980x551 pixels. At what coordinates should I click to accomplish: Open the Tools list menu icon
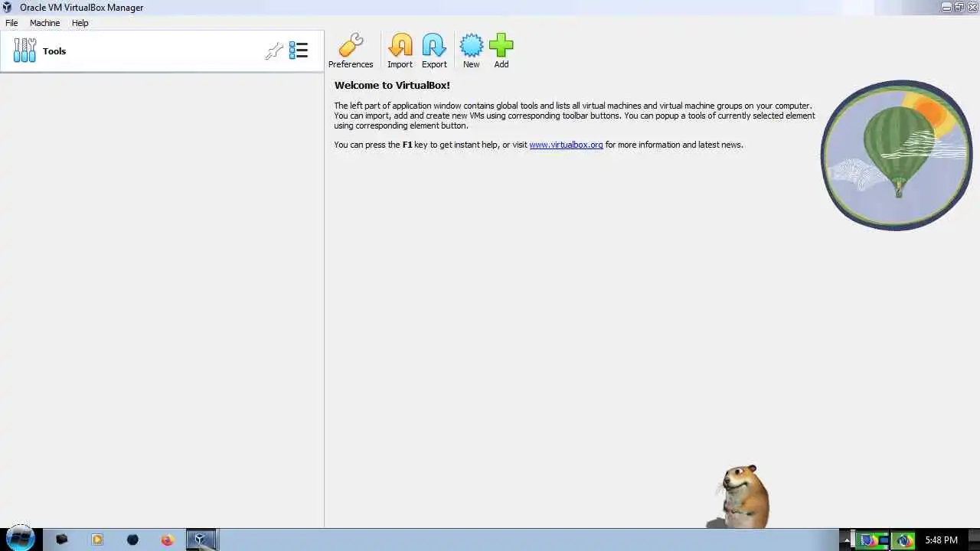point(299,51)
